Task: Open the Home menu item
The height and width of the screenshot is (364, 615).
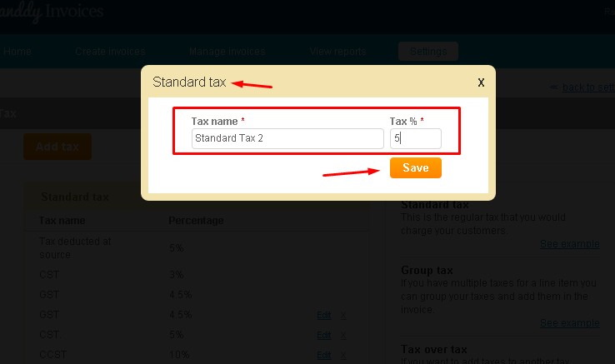Action: (x=17, y=52)
